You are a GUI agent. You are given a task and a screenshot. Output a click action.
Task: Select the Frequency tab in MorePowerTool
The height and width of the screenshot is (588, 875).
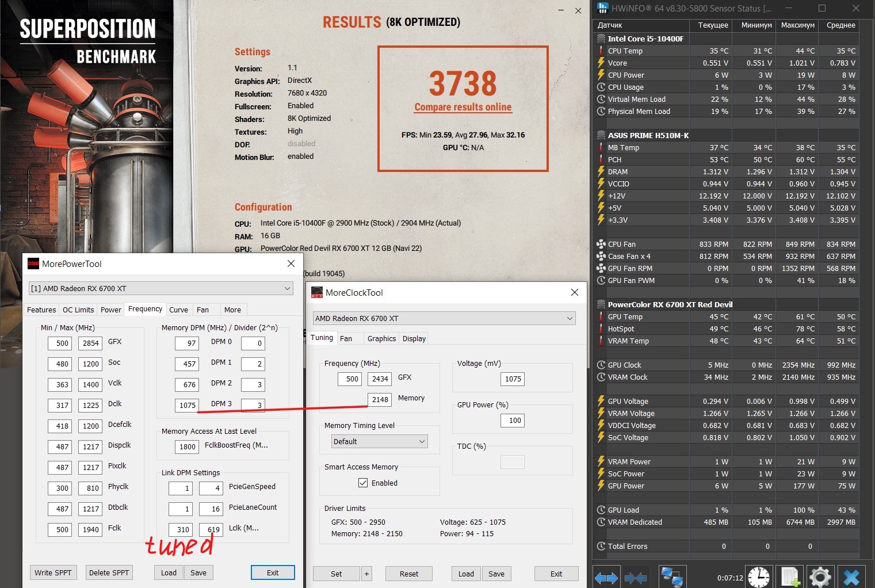[145, 309]
